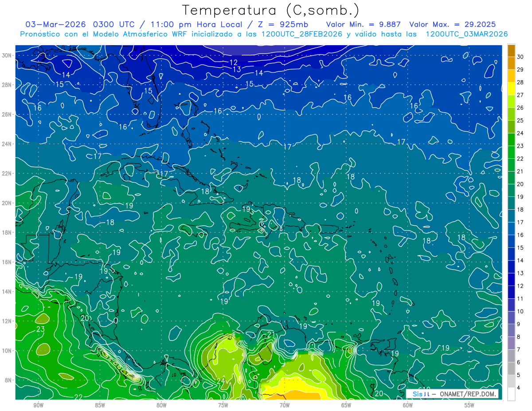The width and height of the screenshot is (532, 411).
Task: Click legend value 4 on the color scale
Action: pos(519,388)
